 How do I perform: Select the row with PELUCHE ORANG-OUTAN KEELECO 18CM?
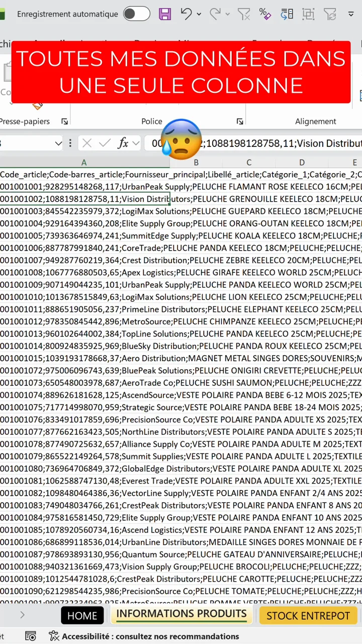tap(181, 223)
